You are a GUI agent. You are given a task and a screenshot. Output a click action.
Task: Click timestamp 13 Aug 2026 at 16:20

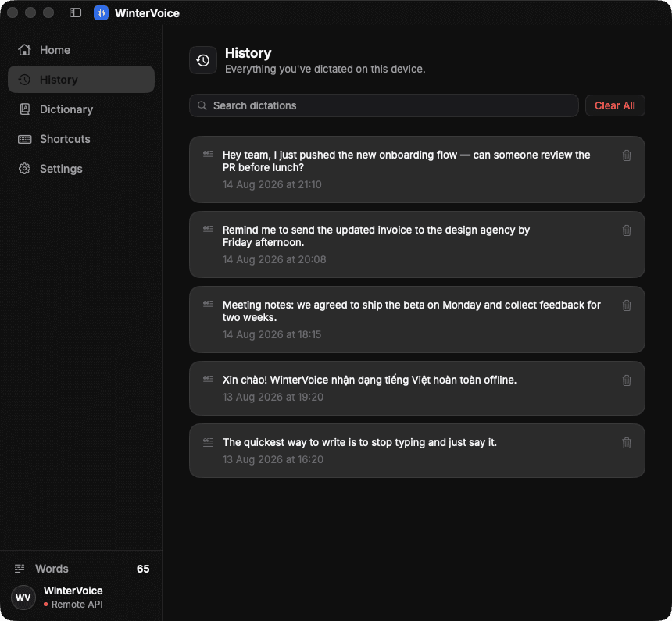pyautogui.click(x=273, y=459)
